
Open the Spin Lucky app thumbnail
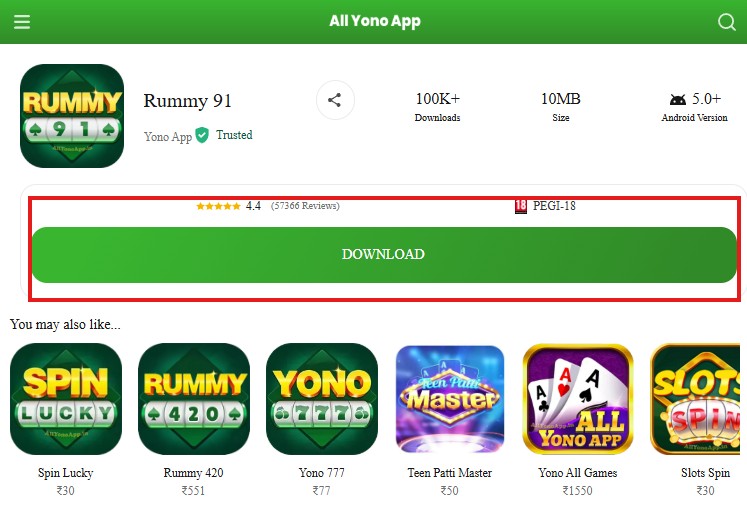point(66,399)
